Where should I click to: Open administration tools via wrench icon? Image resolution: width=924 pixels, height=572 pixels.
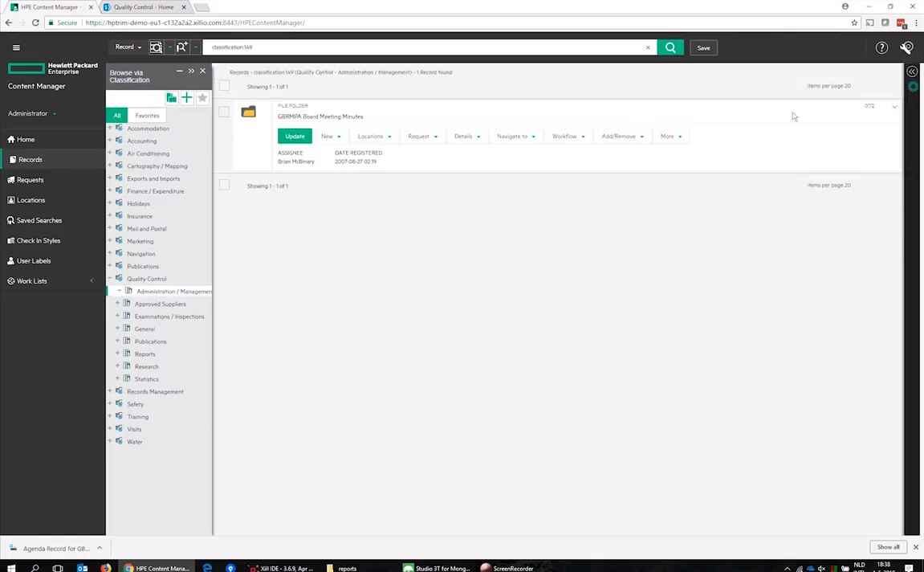pos(906,47)
